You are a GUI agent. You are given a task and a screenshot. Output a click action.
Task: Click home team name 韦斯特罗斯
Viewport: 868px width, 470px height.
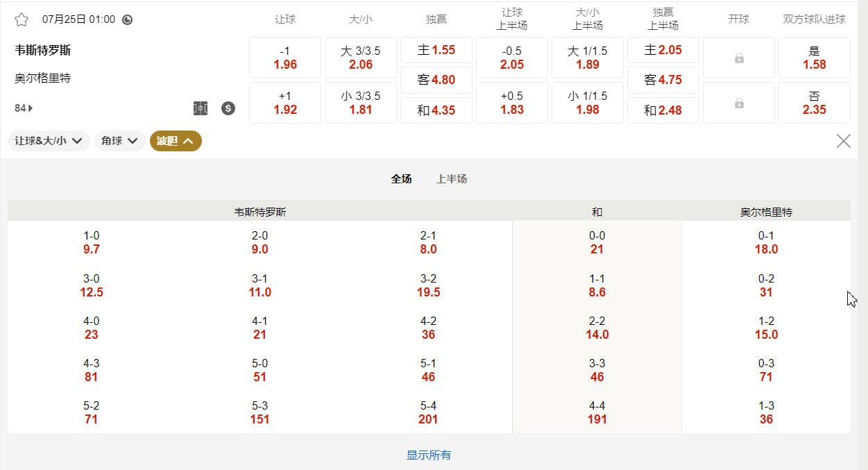point(43,50)
